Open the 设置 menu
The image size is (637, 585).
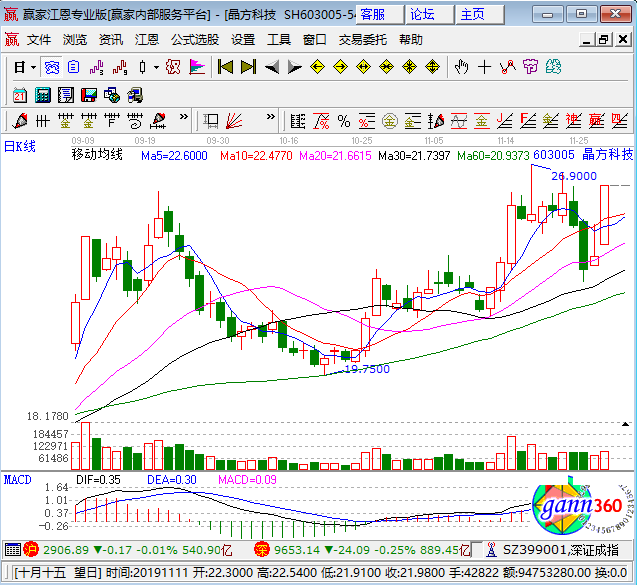(x=243, y=40)
